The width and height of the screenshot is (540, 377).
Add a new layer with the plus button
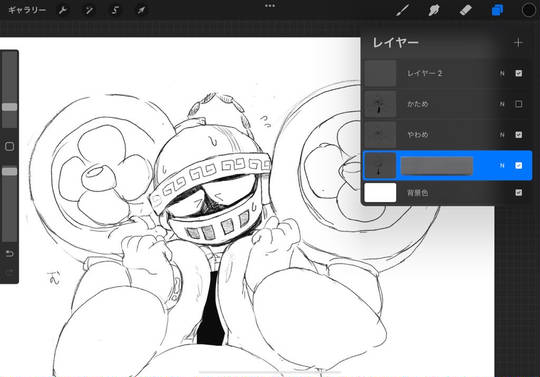tap(518, 43)
